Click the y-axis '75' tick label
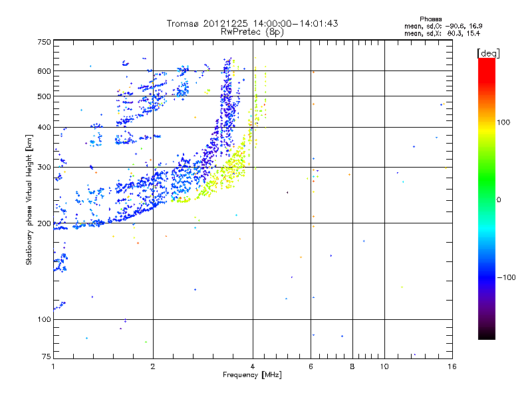This screenshot has height=399, width=532. pos(47,356)
